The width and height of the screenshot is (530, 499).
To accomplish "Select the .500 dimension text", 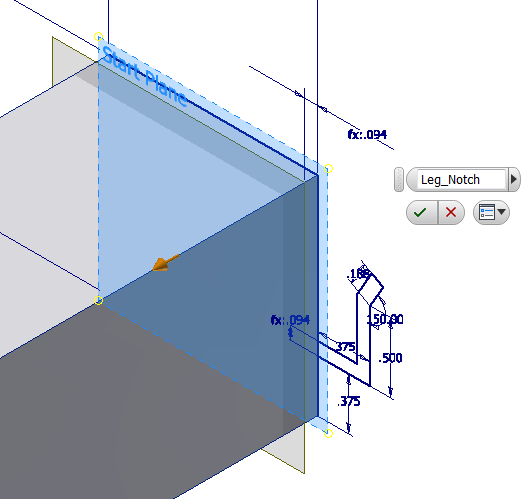I will tap(390, 358).
